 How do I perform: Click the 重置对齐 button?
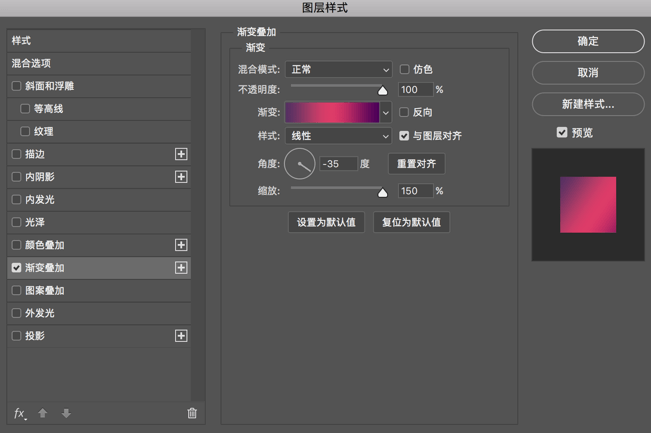(x=416, y=164)
